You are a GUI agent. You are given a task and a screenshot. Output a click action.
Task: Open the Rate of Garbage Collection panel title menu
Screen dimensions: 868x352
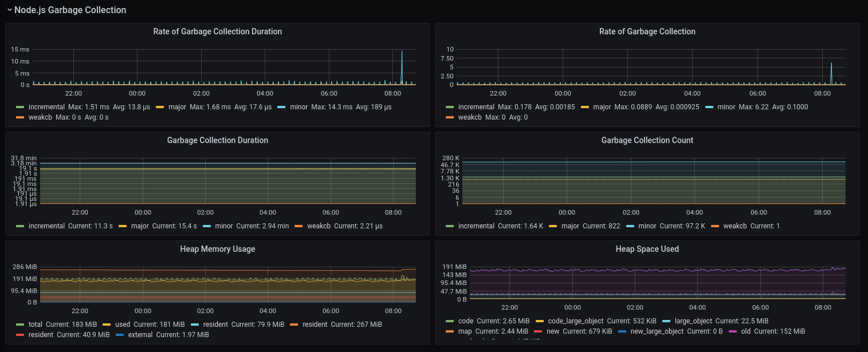point(647,32)
